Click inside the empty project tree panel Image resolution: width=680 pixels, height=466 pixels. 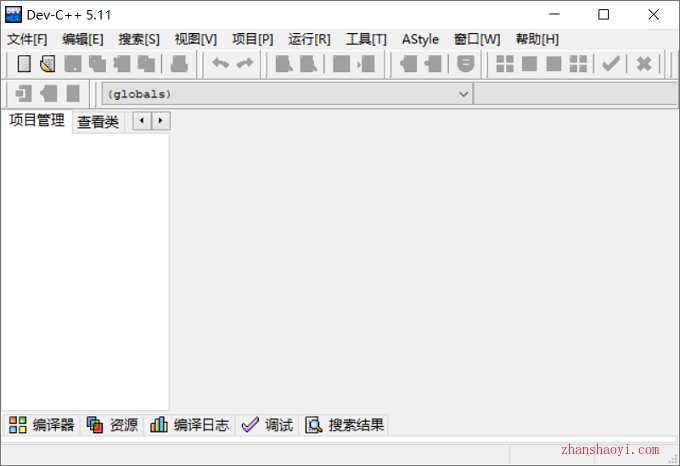[85, 271]
